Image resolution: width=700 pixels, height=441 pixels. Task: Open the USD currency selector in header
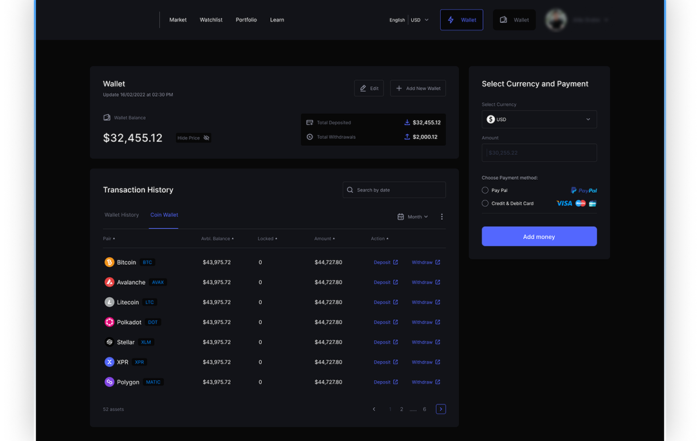(x=420, y=20)
